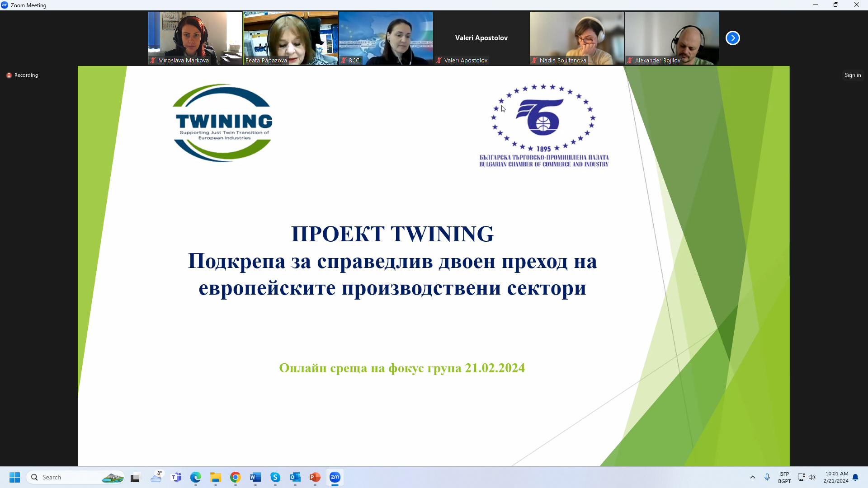Restore down the Zoom Meeting window
Screen dimensions: 868x488
[836, 5]
